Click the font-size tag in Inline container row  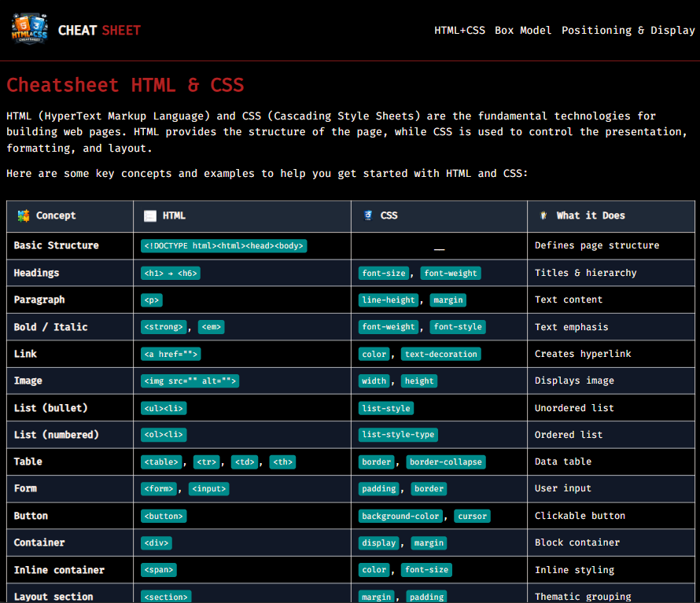(427, 569)
